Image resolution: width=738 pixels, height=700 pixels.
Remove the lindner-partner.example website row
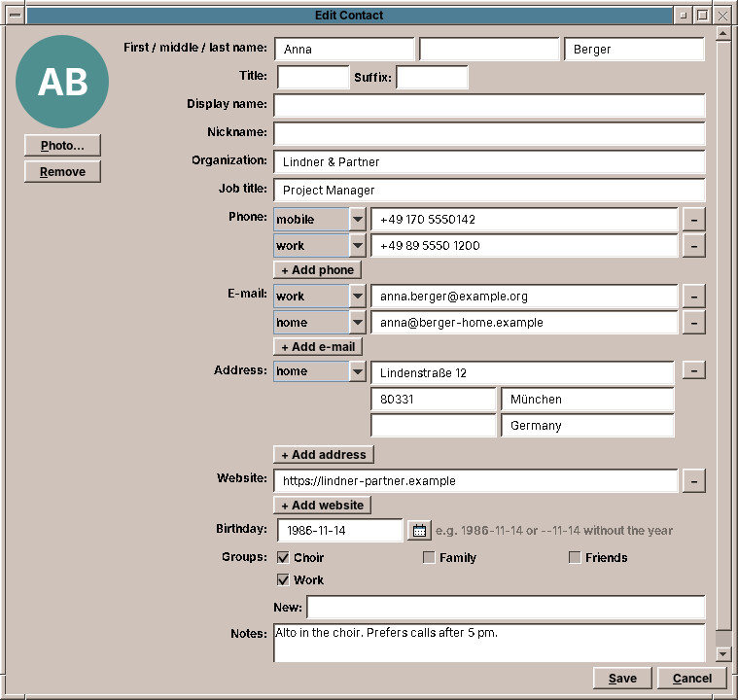[693, 481]
